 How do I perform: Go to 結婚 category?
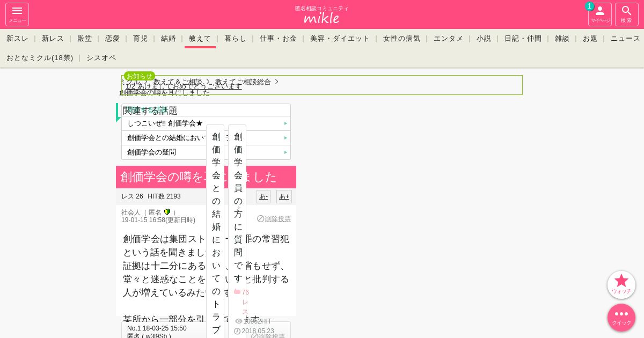(x=169, y=39)
